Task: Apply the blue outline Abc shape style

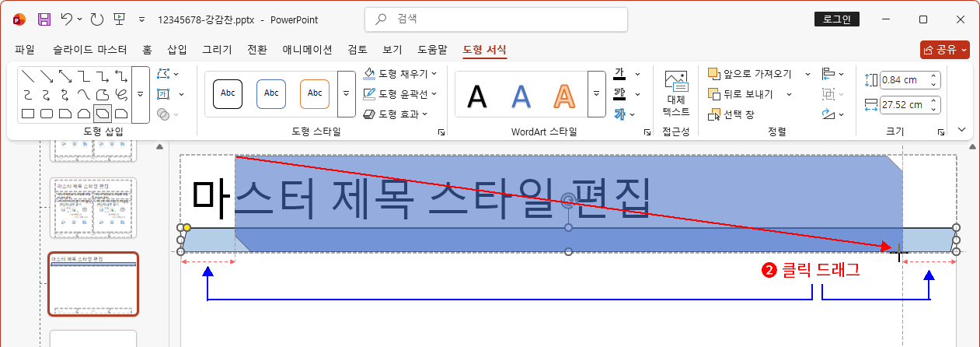Action: 271,93
